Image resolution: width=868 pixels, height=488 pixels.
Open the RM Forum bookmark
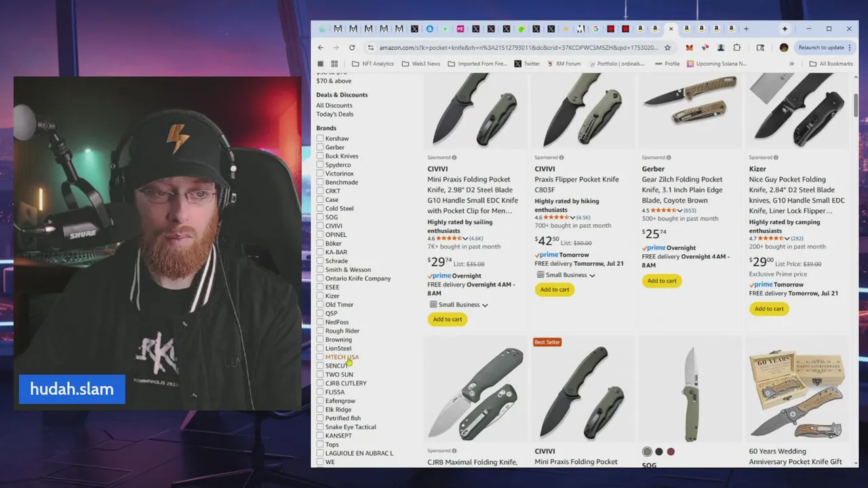[563, 64]
